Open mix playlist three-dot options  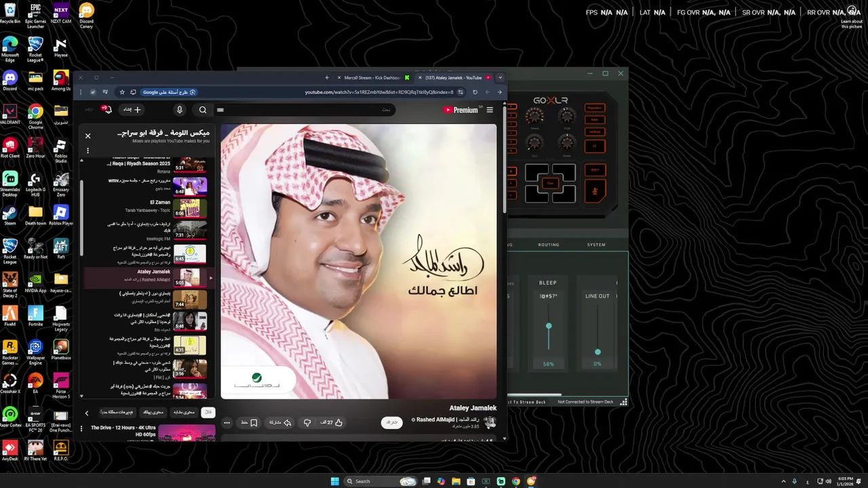87,150
